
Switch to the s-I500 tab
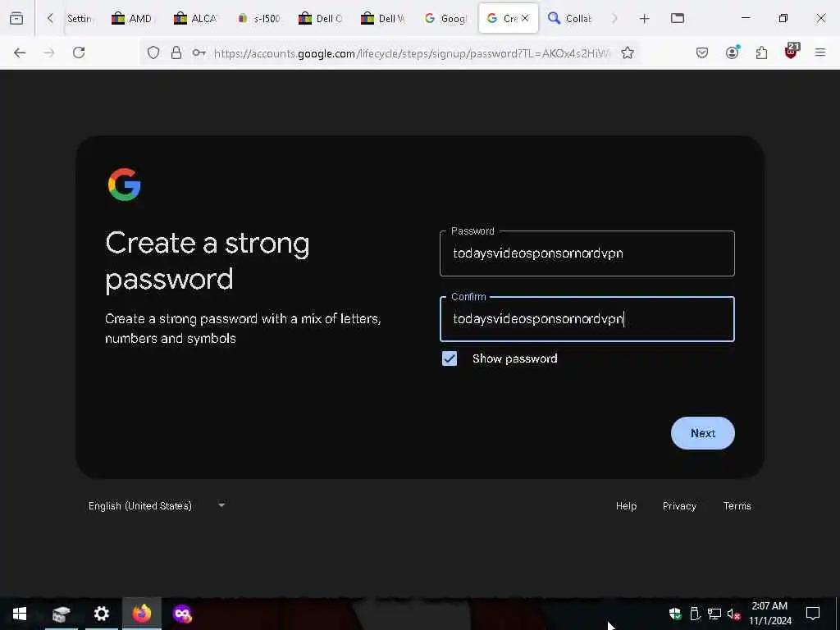point(258,19)
